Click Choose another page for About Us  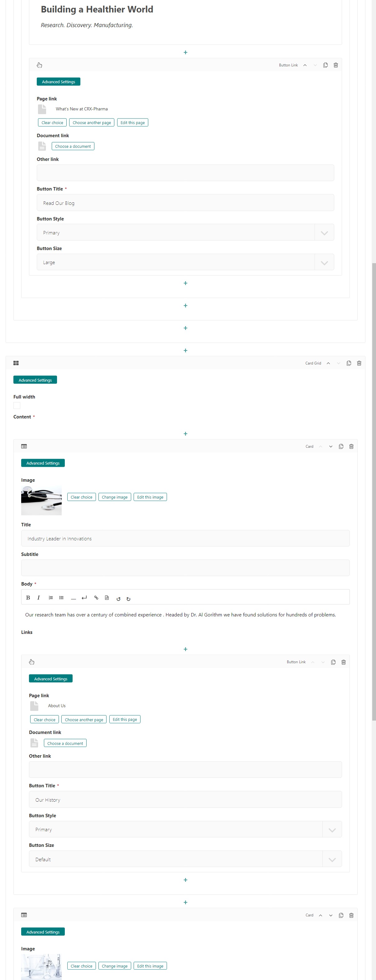click(83, 719)
